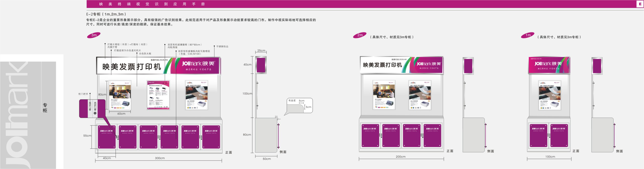
Task: Click the first purple door of the 2m cabinet
Action: point(371,135)
